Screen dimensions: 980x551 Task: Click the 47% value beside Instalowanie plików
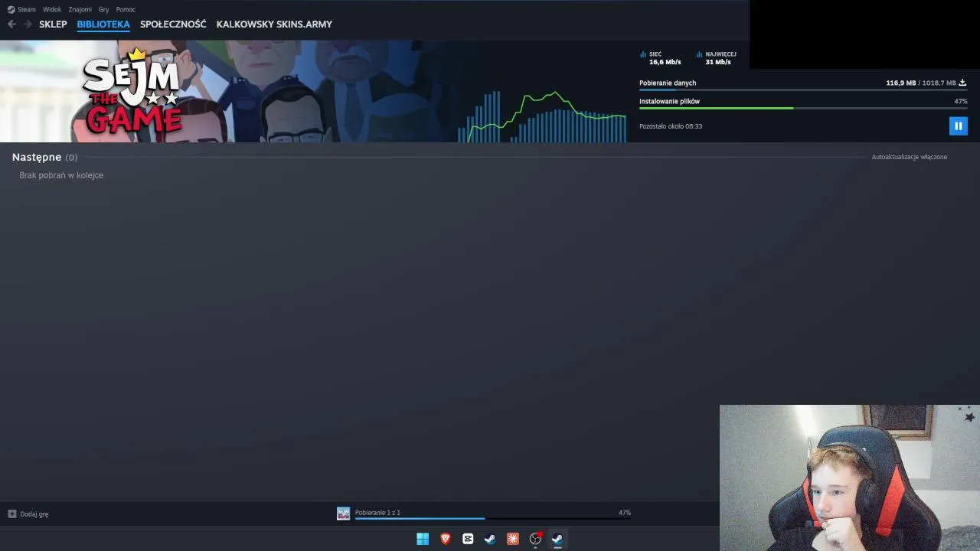(961, 101)
